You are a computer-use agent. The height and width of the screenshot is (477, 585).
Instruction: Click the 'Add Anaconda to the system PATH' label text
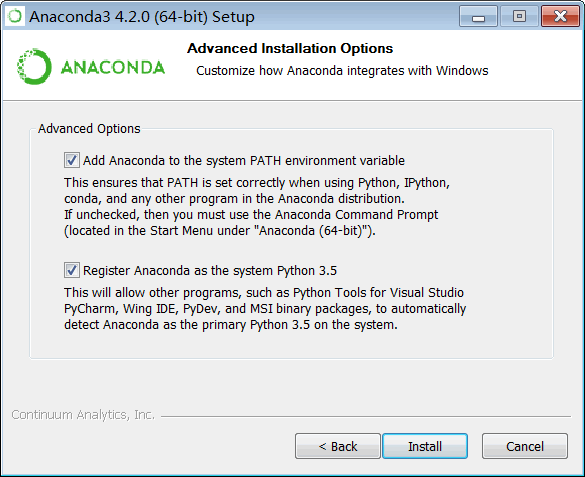pyautogui.click(x=244, y=161)
